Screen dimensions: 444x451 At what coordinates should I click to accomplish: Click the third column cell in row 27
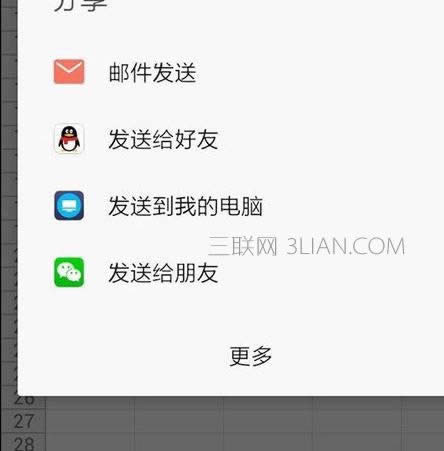pyautogui.click(x=268, y=421)
